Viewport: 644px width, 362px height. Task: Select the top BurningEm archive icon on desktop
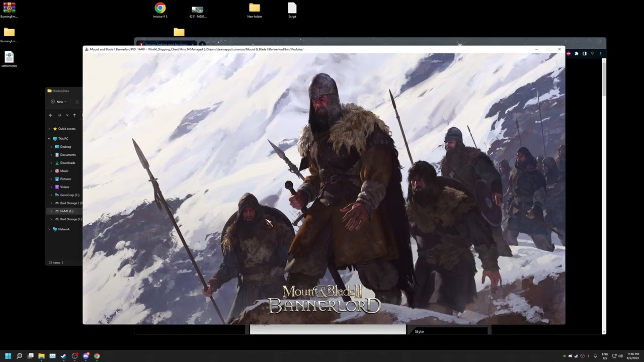[x=9, y=11]
